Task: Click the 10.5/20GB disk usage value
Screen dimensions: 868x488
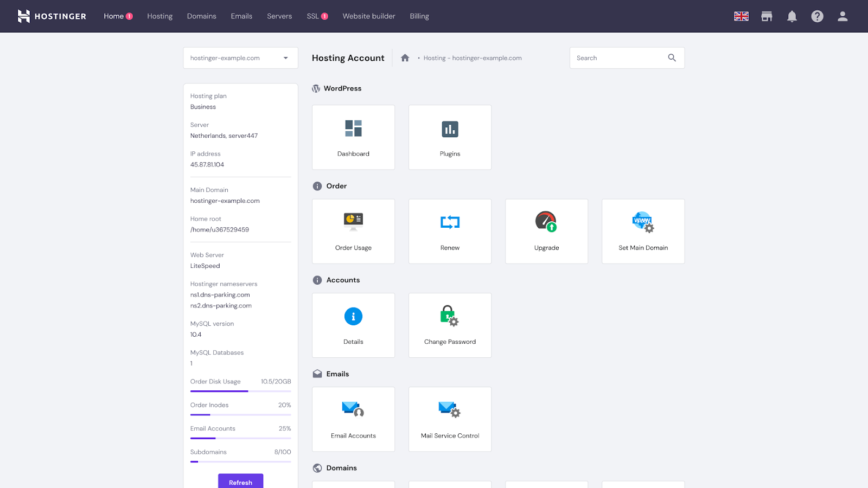Action: (276, 382)
